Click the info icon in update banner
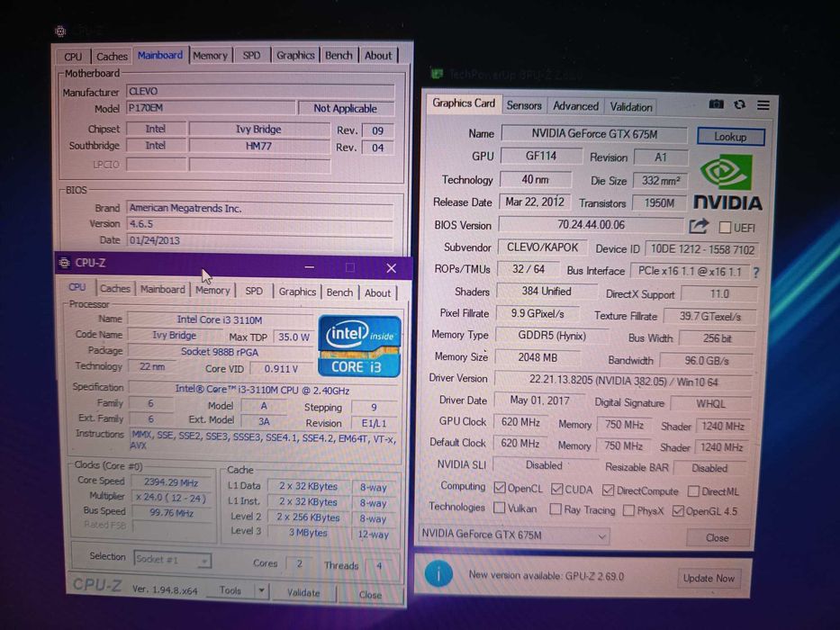 click(x=438, y=574)
